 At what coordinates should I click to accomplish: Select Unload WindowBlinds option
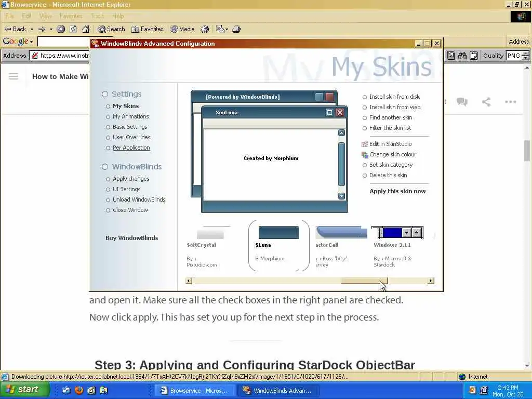click(139, 200)
